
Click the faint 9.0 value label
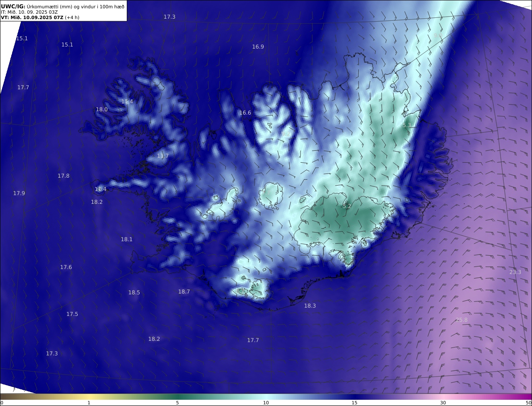pyautogui.click(x=438, y=36)
